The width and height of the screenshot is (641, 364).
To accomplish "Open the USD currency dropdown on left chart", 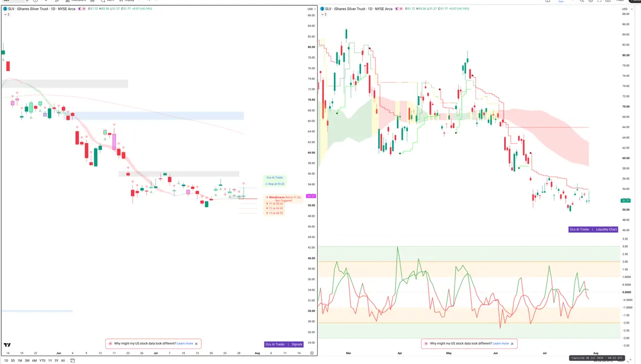I will (311, 9).
